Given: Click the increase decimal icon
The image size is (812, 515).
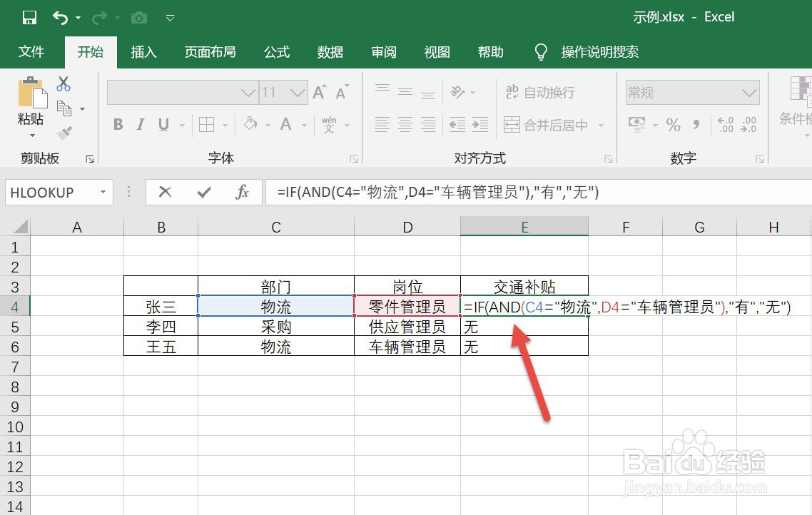Looking at the screenshot, I should tap(726, 125).
